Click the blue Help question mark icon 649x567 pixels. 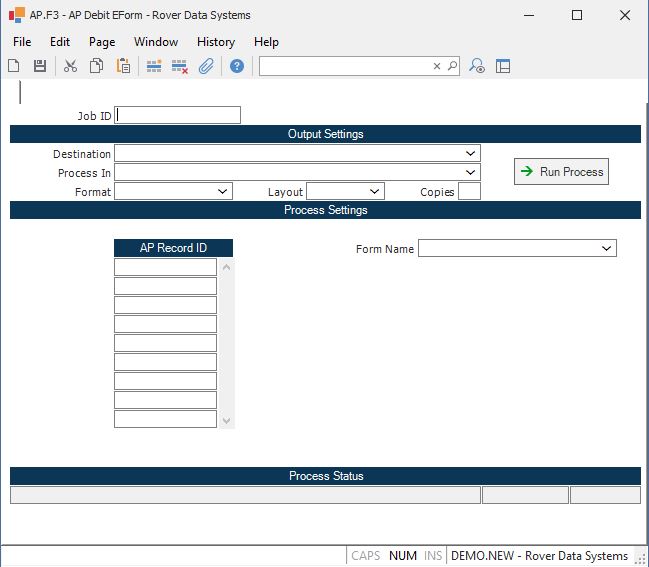[x=237, y=66]
